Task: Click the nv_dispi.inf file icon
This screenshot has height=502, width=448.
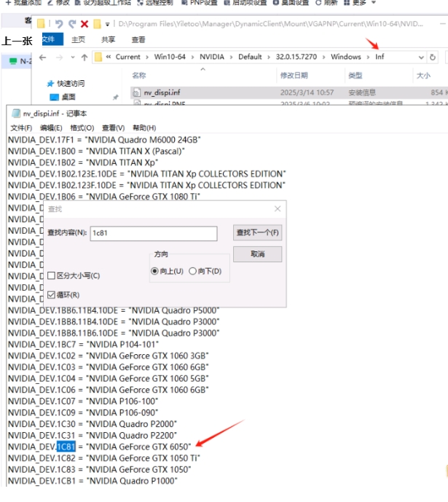Action: [x=137, y=93]
